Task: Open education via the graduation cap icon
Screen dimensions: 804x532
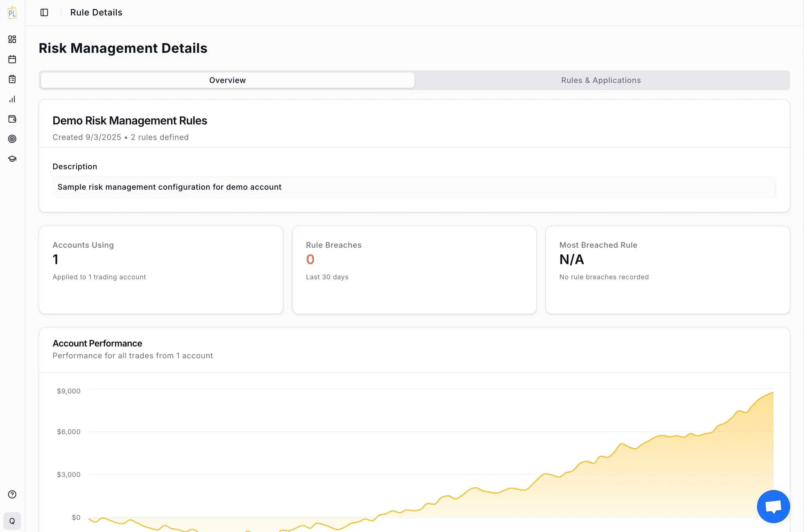Action: [12, 158]
